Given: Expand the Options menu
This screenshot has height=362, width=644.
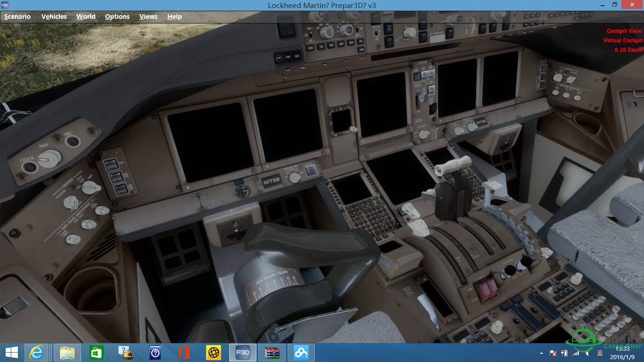Looking at the screenshot, I should tap(117, 16).
